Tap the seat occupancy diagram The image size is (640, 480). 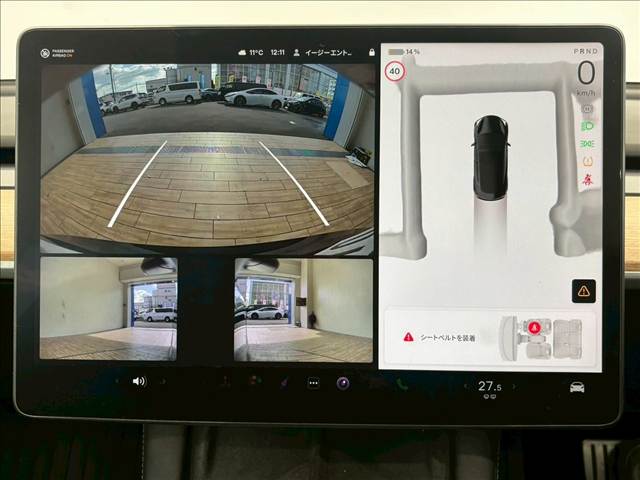541,338
